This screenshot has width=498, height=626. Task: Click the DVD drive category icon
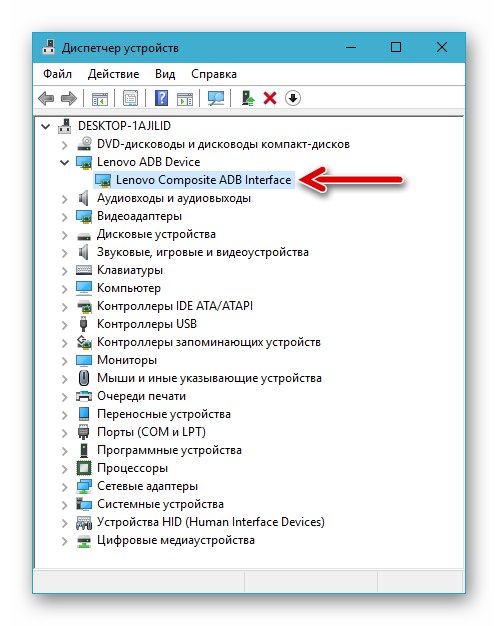click(84, 144)
